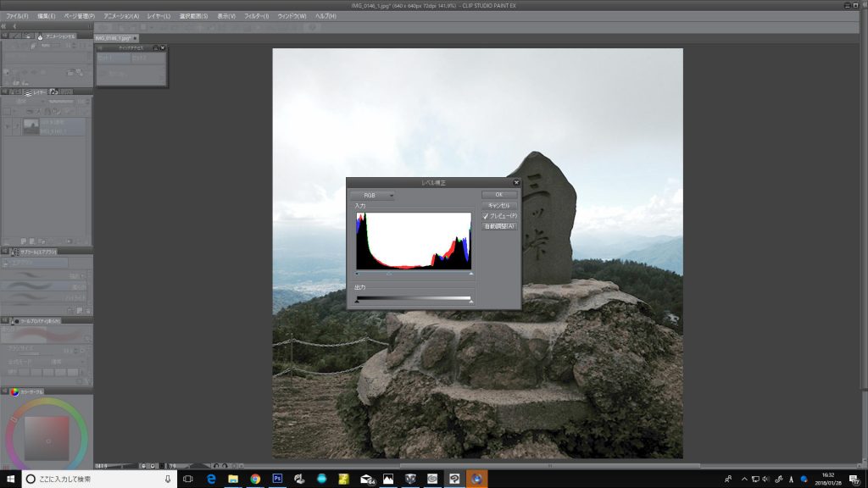The image size is (868, 488).
Task: Toggle the プレビュー(P) preview checkbox
Action: 499,216
